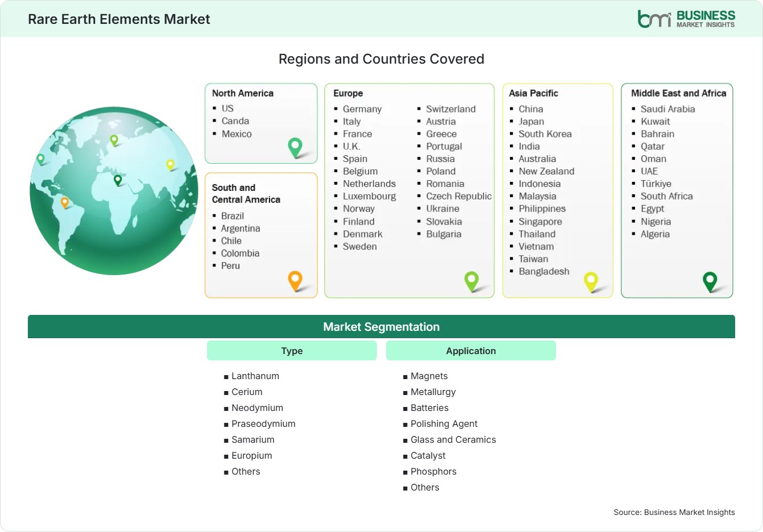Viewport: 763px width, 532px height.
Task: Click Magnets under Application
Action: pos(429,376)
